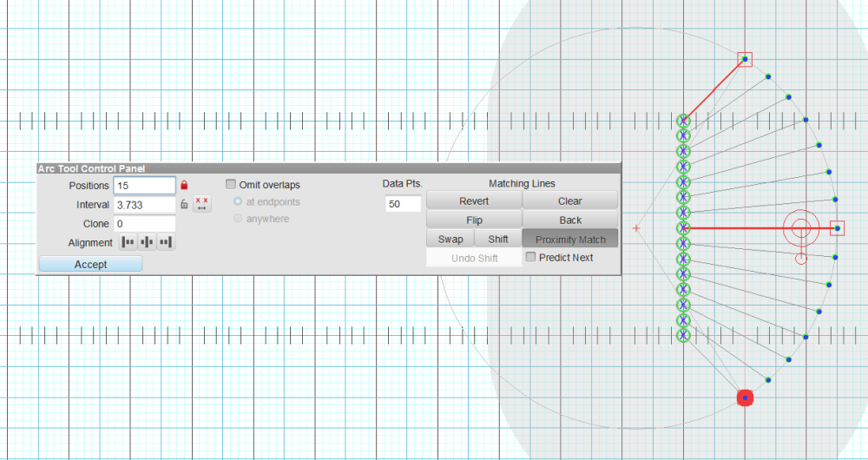The width and height of the screenshot is (868, 460).
Task: Click the Clear button
Action: point(570,200)
